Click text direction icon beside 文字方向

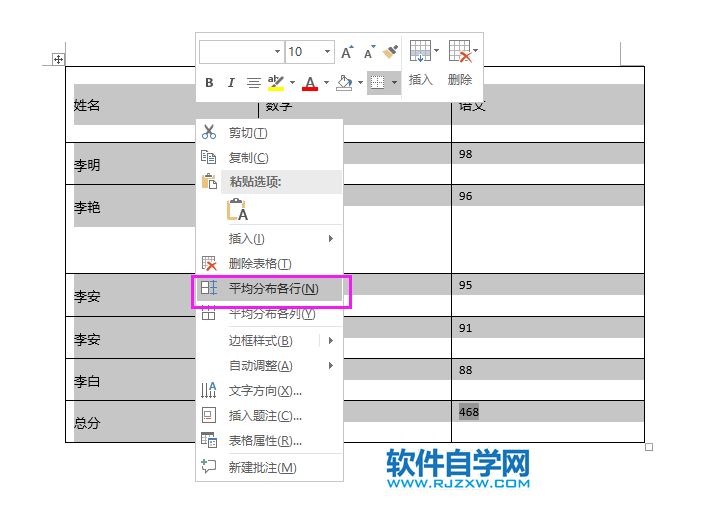coord(209,390)
